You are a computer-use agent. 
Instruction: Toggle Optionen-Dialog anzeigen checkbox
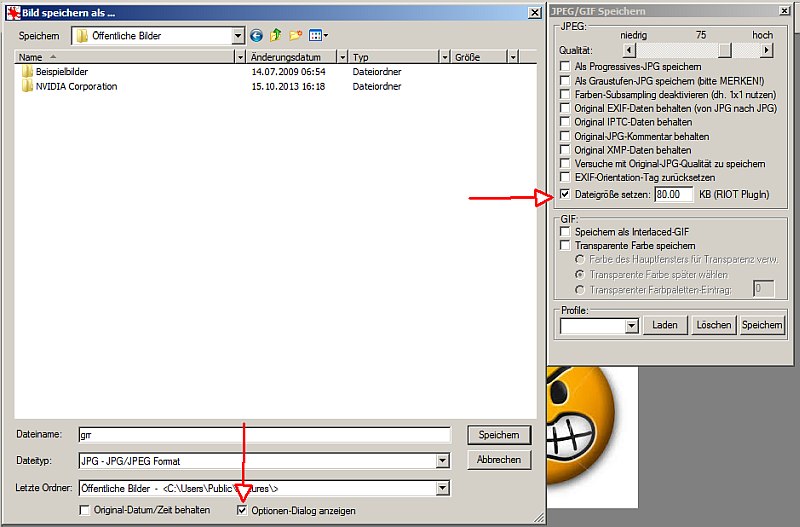pos(242,511)
